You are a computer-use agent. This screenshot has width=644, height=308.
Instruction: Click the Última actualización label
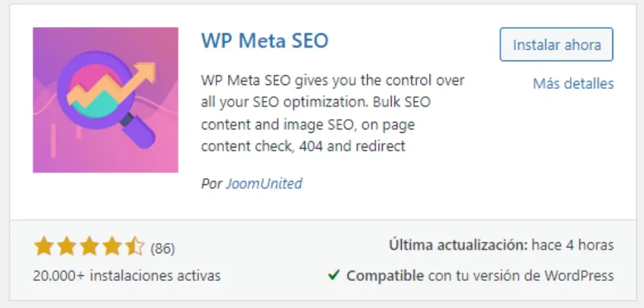coord(458,245)
